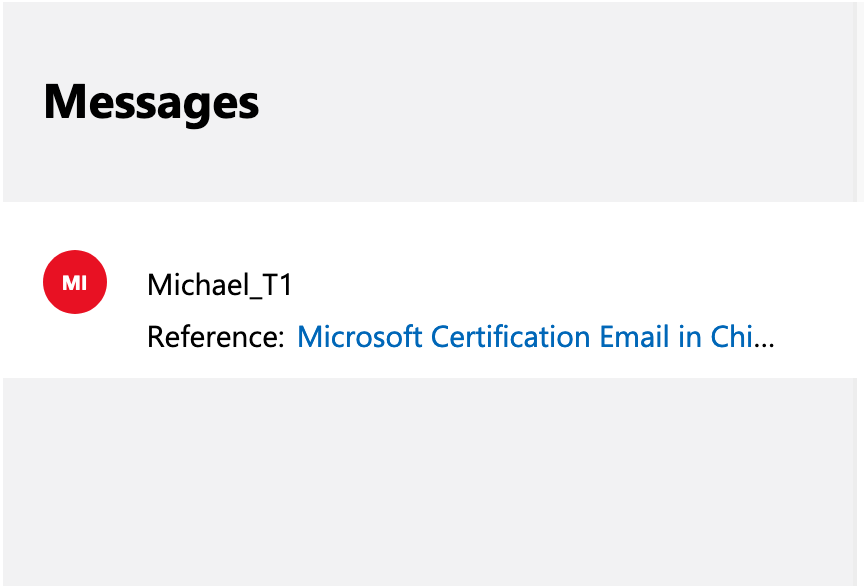This screenshot has height=586, width=864.
Task: Click white space right of the reference link
Action: [x=816, y=337]
